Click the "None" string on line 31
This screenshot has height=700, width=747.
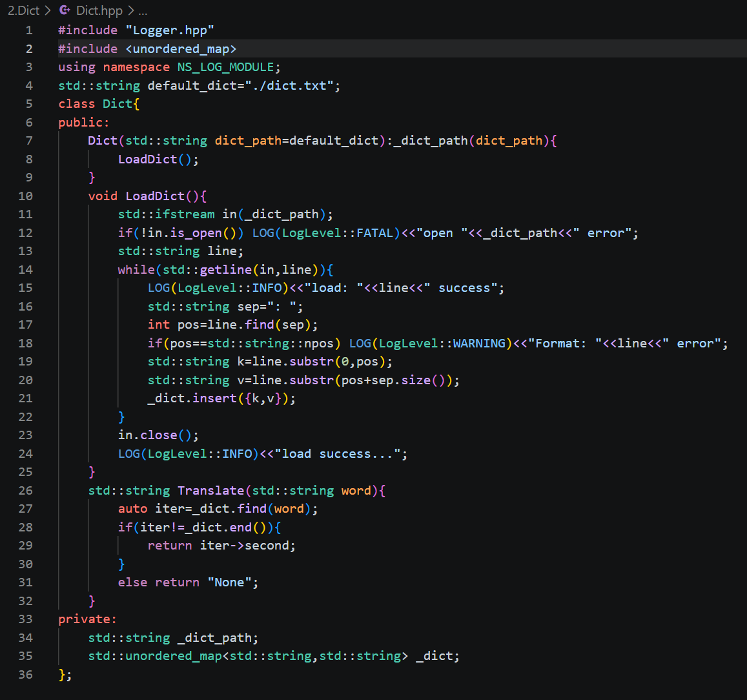coord(229,582)
